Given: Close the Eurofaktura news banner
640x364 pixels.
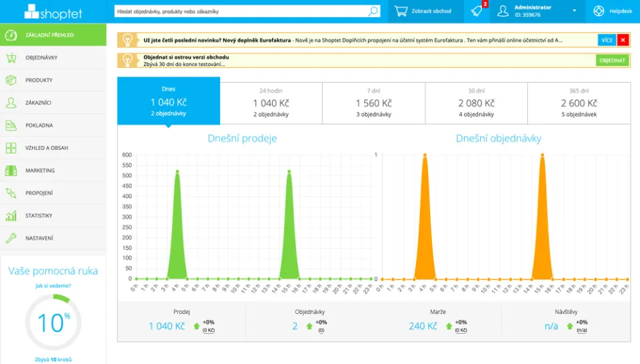Looking at the screenshot, I should pos(623,40).
